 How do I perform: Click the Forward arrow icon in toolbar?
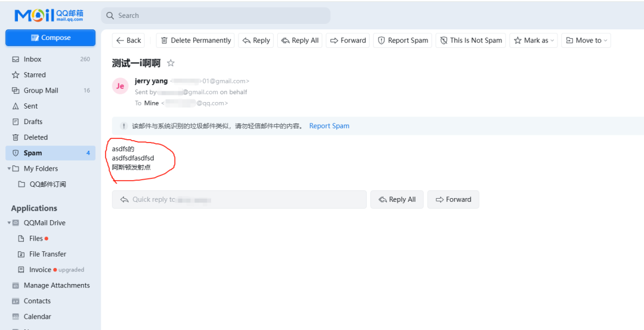[x=335, y=41]
